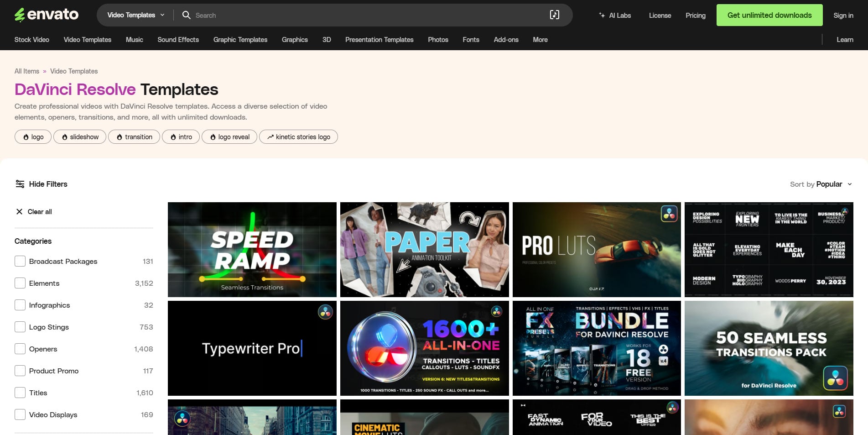Viewport: 868px width, 435px height.
Task: Open the Speed Ramp Seamless Transitions thumbnail
Action: click(252, 250)
